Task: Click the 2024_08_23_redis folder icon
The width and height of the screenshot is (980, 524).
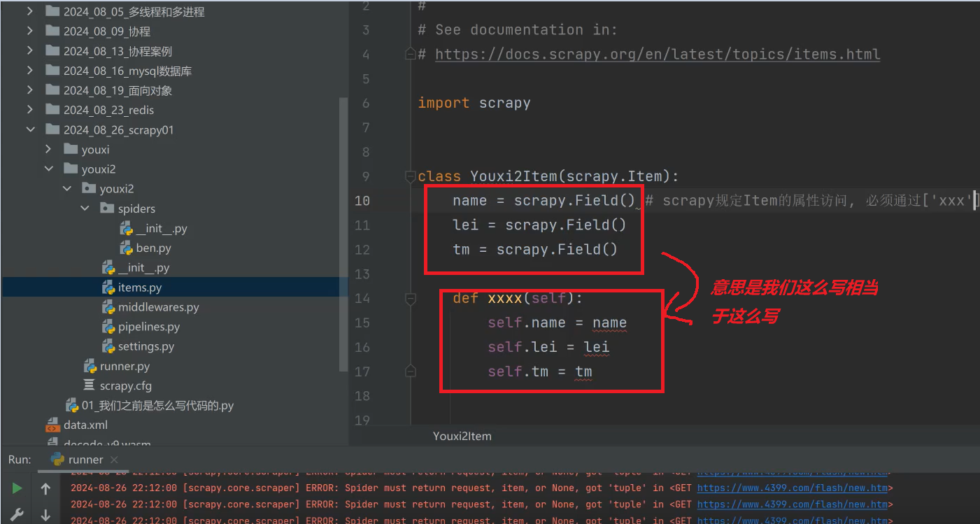Action: (52, 110)
